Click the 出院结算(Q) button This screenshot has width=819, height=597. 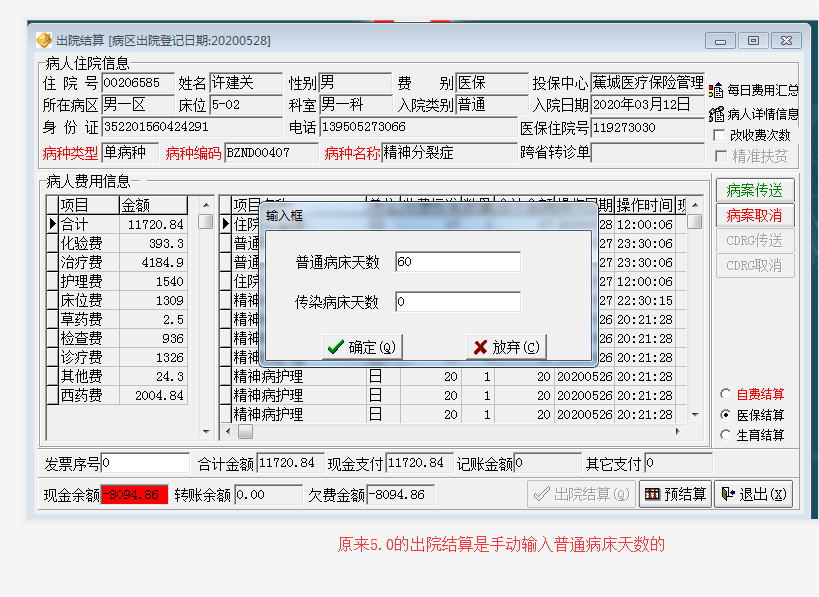[x=581, y=494]
